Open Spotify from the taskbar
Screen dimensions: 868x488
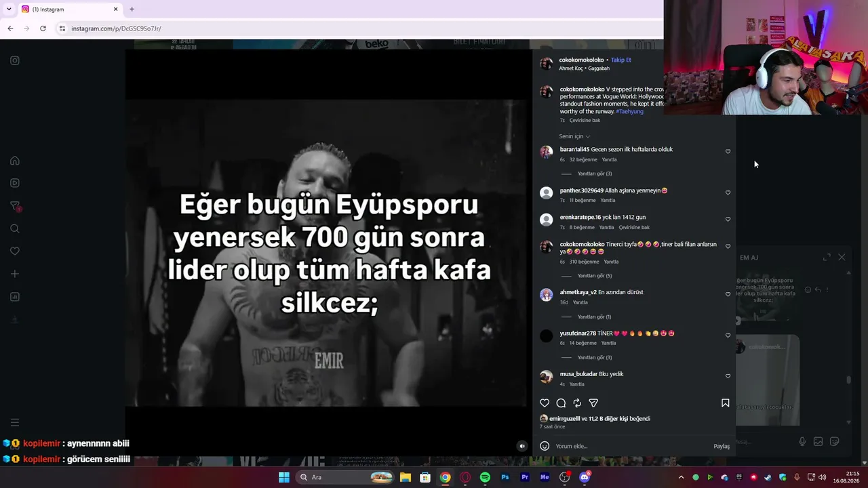[x=485, y=477]
